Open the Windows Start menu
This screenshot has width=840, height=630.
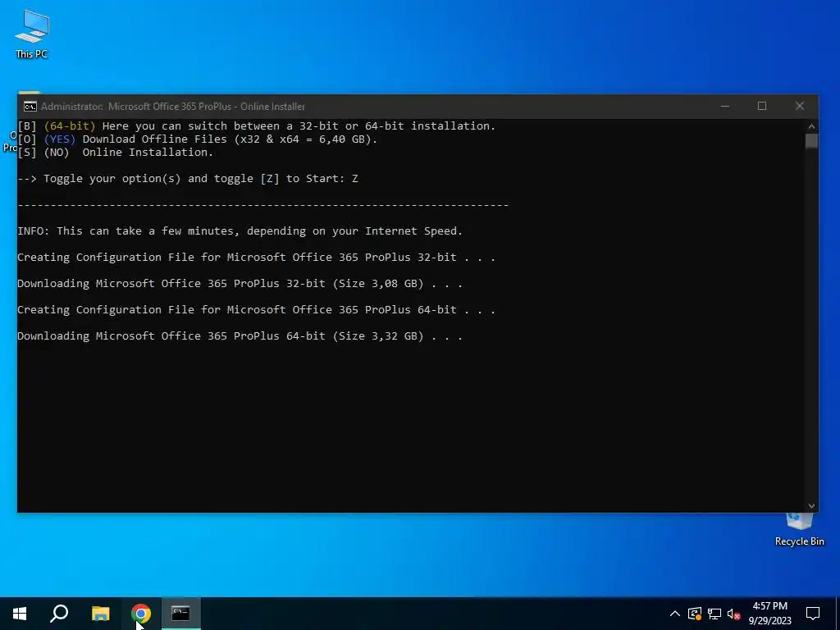click(20, 614)
